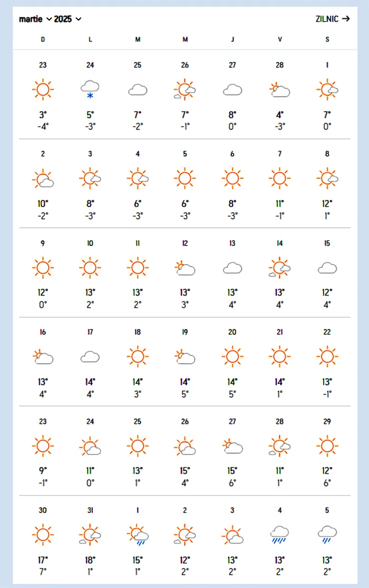
Task: Click the -4° low for February 23
Action: 43,127
